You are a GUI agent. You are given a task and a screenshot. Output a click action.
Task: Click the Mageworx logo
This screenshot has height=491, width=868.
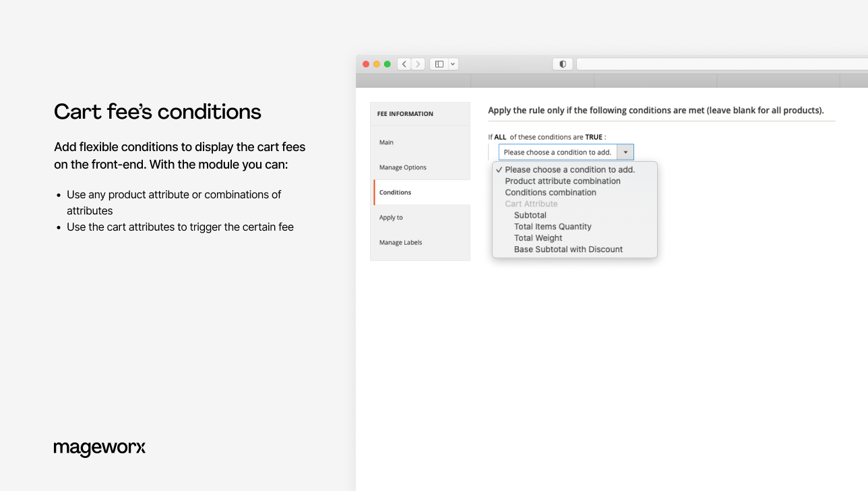pos(99,448)
